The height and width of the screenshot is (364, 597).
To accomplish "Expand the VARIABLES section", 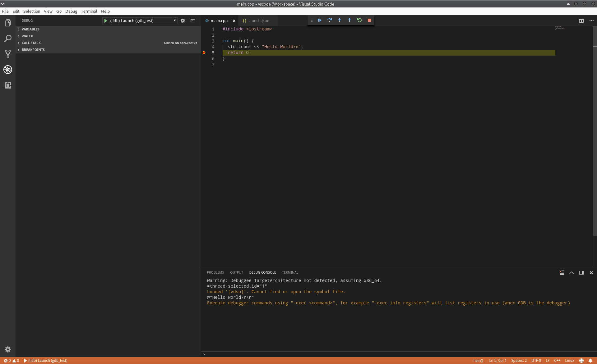I will [30, 29].
